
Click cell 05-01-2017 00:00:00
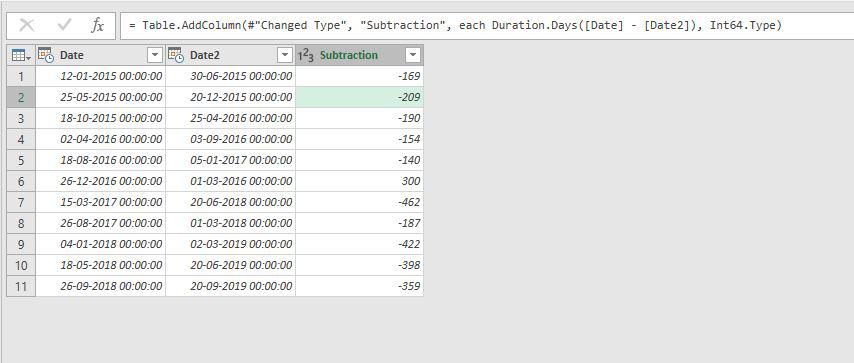coord(230,160)
